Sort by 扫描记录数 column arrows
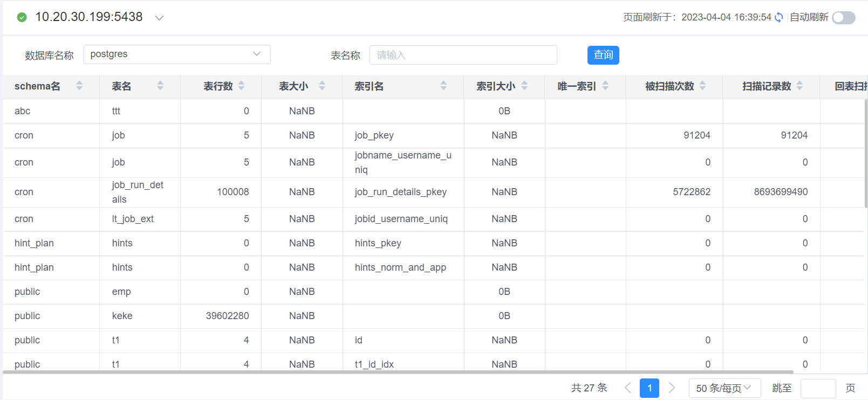Viewport: 868px width, 400px height. tap(799, 86)
